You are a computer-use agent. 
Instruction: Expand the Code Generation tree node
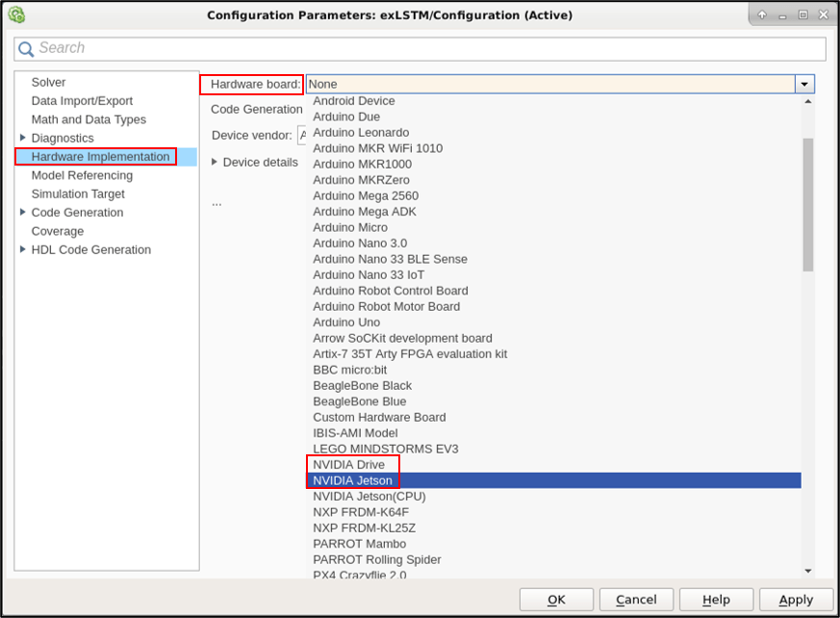[x=23, y=212]
